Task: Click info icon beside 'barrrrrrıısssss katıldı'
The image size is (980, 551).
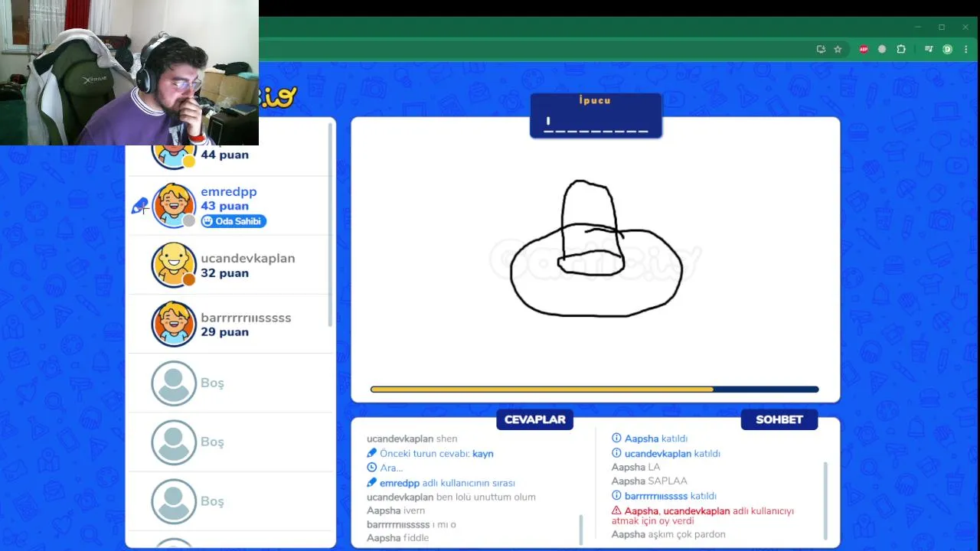Action: [616, 496]
